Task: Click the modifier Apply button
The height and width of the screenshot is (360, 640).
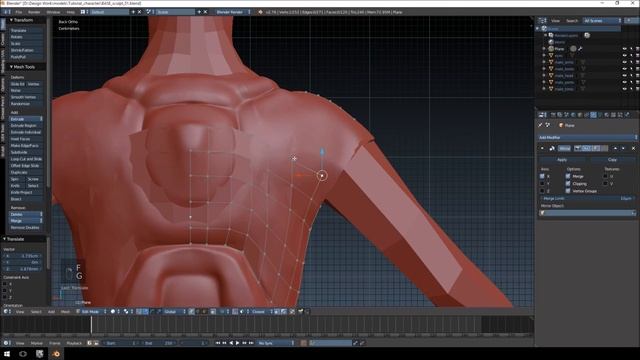Action: point(562,160)
